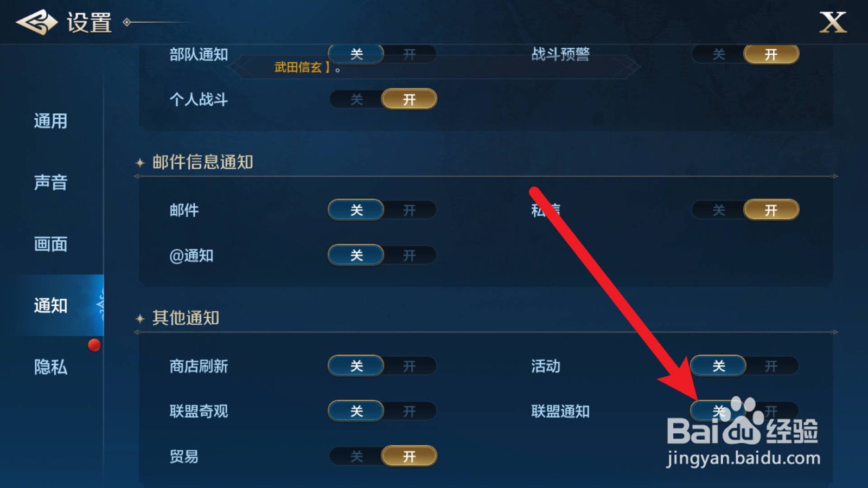Click the star bullet beside 其他通知
Image resolution: width=868 pixels, height=488 pixels.
coord(140,318)
